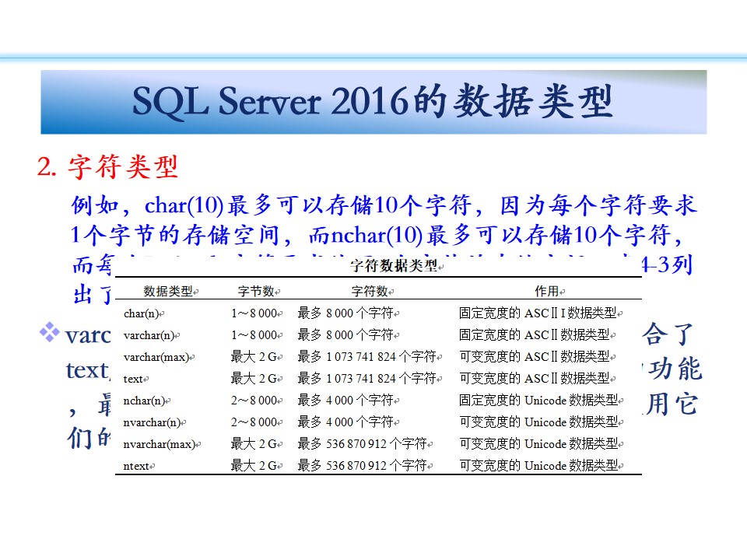This screenshot has height=560, width=747.
Task: Click description '固定宽度的 ASCII' in char(n) row
Action: [x=538, y=313]
